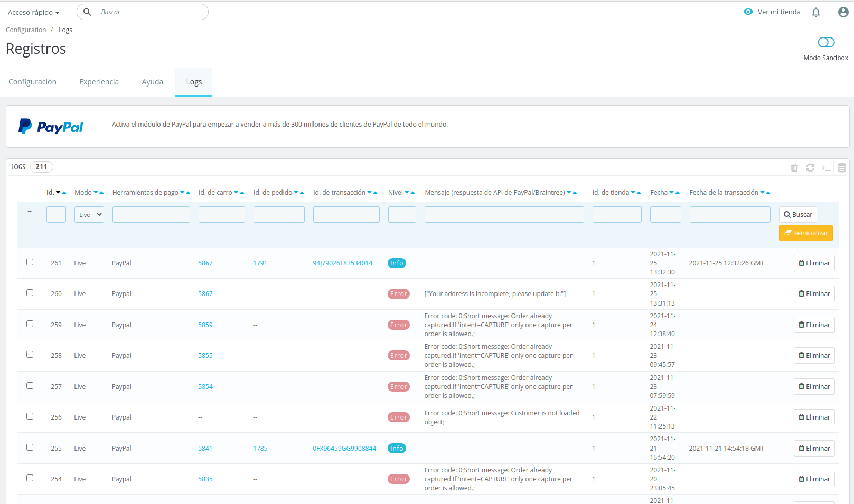Screen dimensions: 854x504
Task: Select checkbox for log 261
Action: 30,262
